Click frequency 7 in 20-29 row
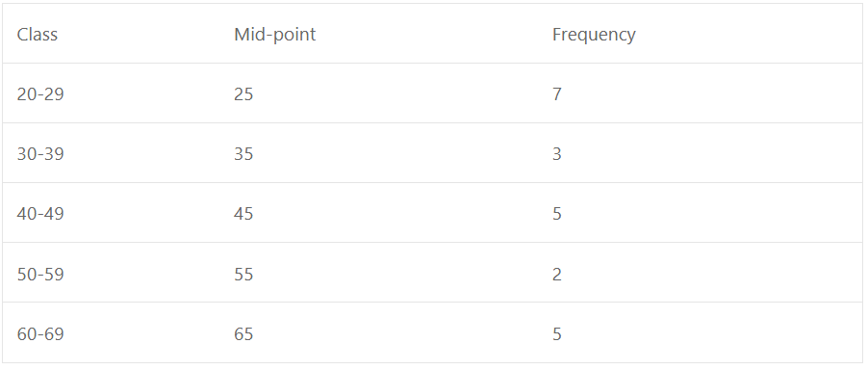The image size is (868, 370). (557, 94)
